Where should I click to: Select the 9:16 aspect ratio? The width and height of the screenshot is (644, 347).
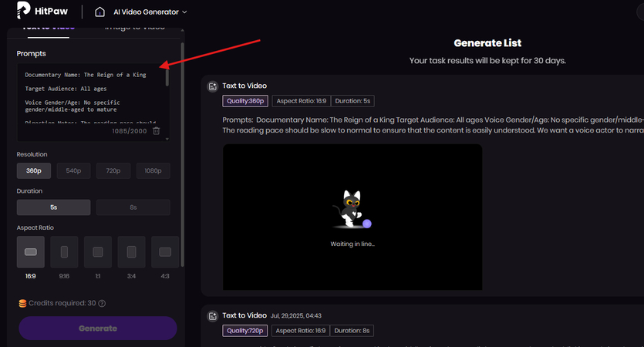coord(64,251)
